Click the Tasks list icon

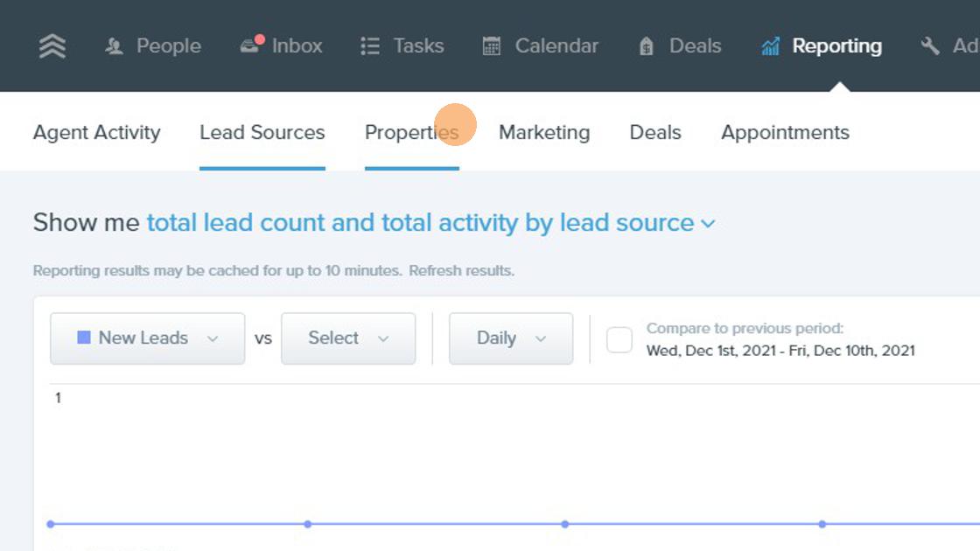(x=370, y=46)
